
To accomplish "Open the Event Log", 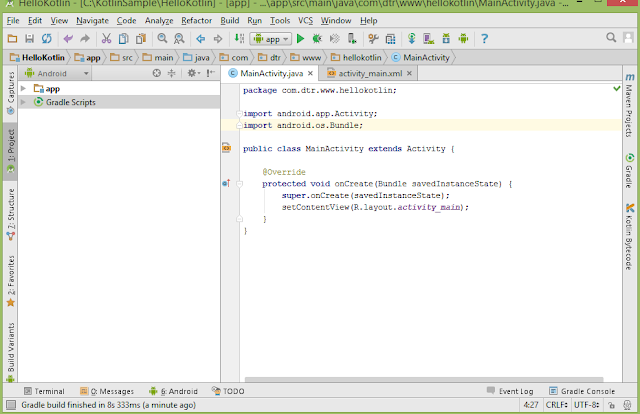I will click(x=510, y=391).
